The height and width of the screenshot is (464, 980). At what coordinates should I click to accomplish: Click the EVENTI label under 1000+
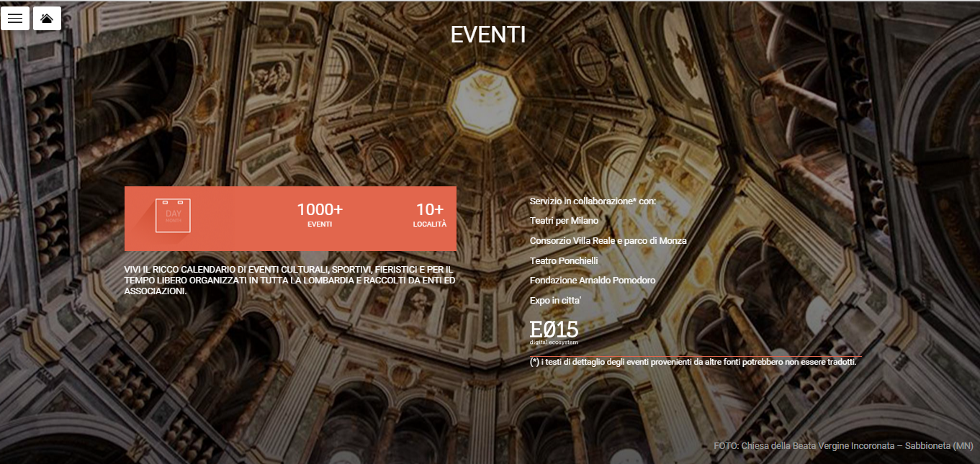(x=320, y=224)
